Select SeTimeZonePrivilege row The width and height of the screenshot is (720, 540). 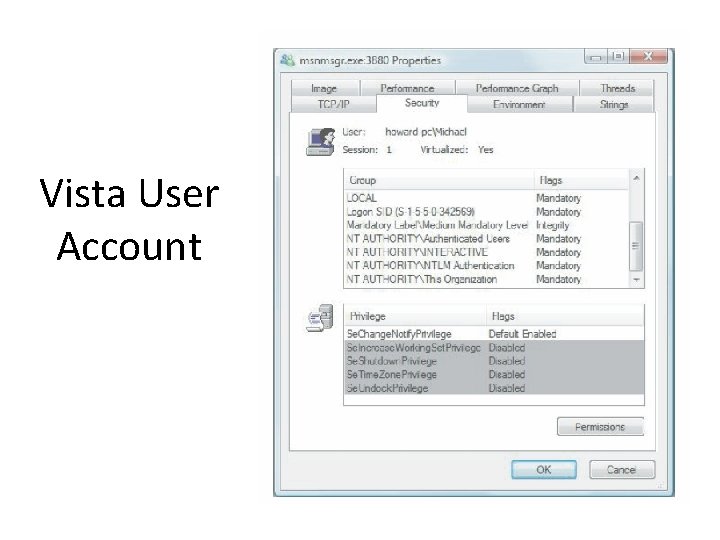(x=494, y=374)
